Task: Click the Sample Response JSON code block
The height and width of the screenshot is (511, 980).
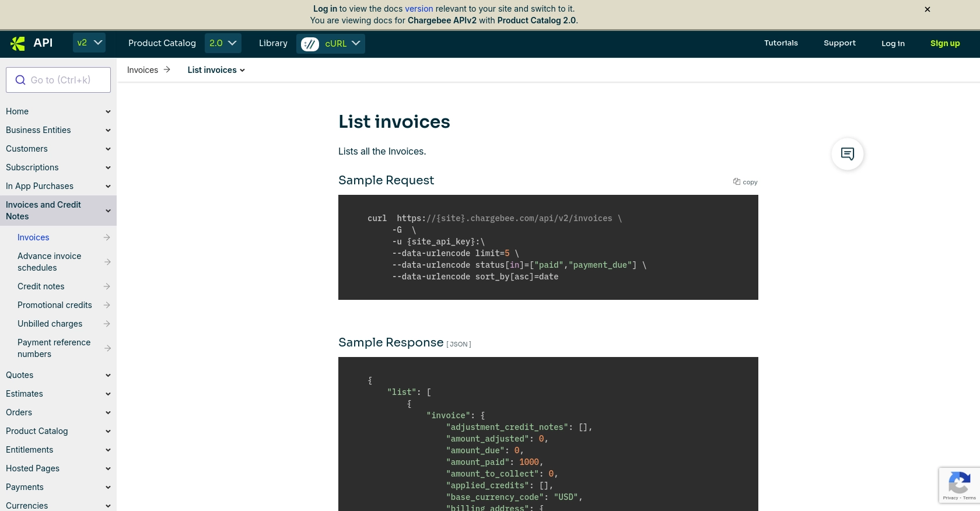Action: click(548, 434)
